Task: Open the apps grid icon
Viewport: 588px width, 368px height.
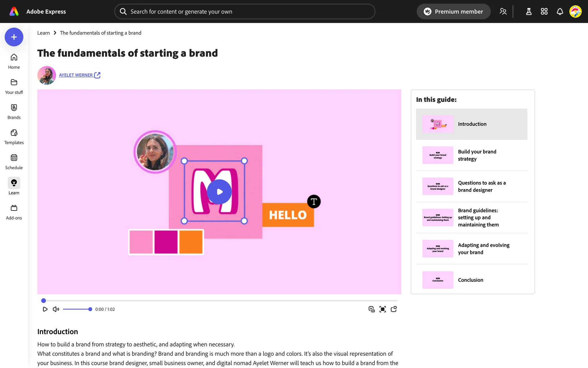Action: click(544, 12)
